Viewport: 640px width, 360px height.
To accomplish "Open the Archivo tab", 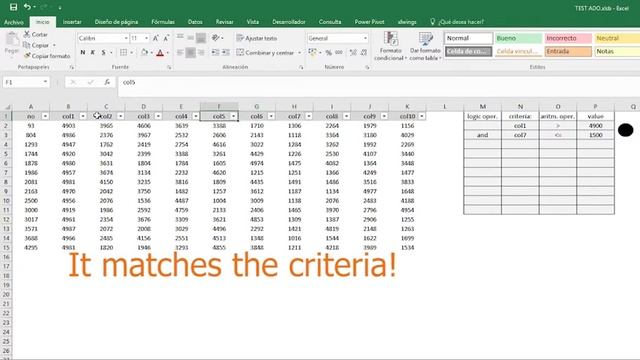I will point(14,22).
